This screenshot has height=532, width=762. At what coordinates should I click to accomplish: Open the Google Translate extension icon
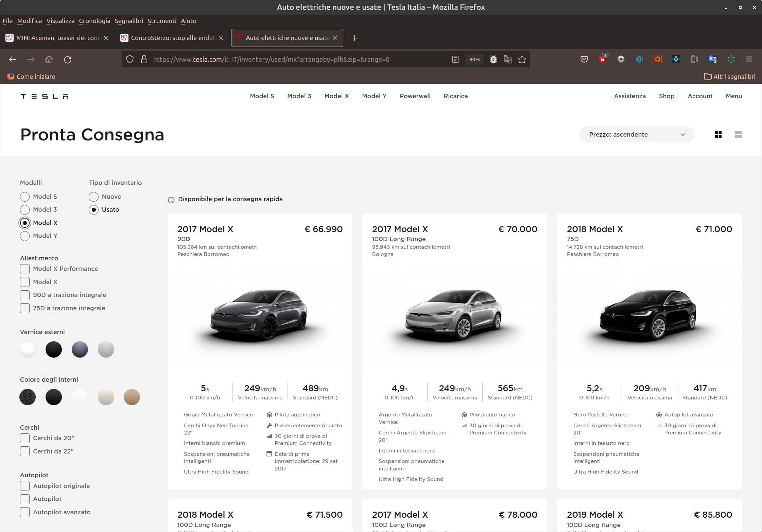click(x=713, y=59)
